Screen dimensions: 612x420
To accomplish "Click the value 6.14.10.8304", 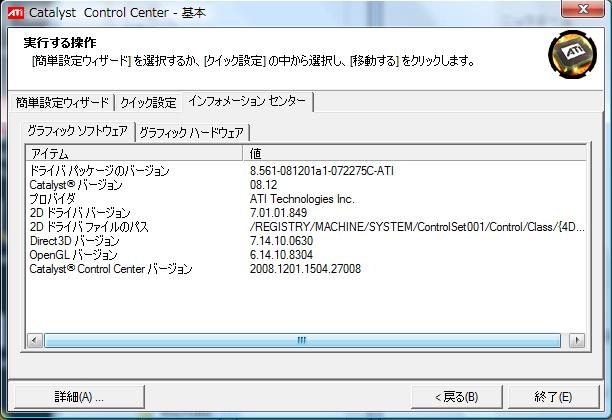I will (281, 255).
